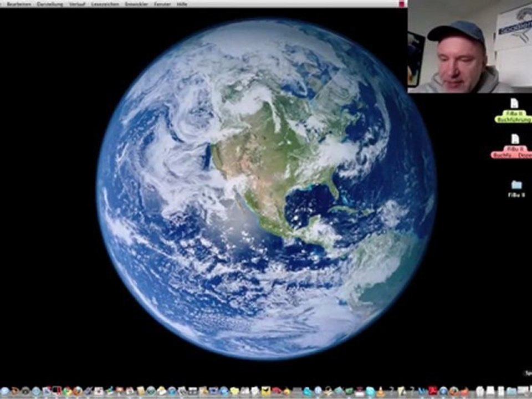The image size is (532, 399).
Task: Launch Firefox icon beside Chrome in dock
Action: point(78,391)
